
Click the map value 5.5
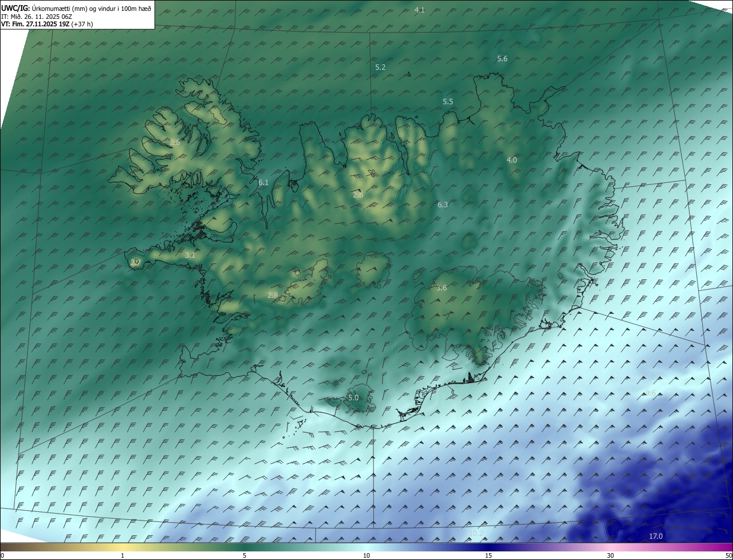448,102
